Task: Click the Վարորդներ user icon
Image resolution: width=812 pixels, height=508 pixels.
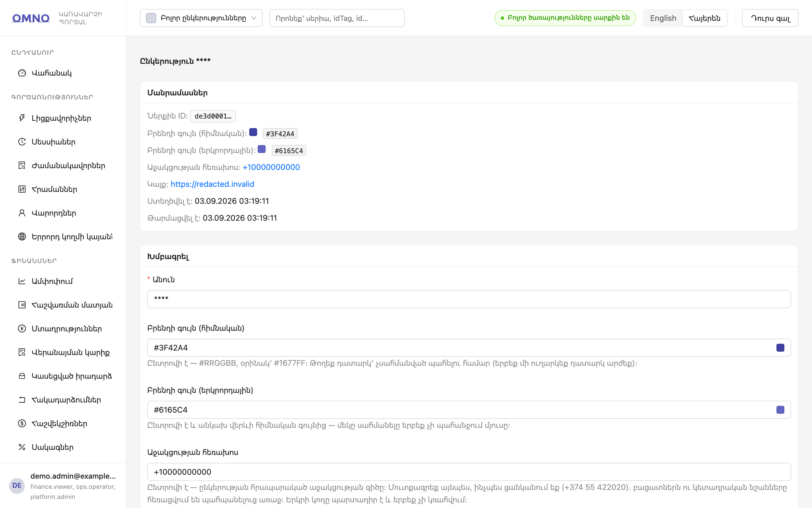Action: [x=22, y=213]
